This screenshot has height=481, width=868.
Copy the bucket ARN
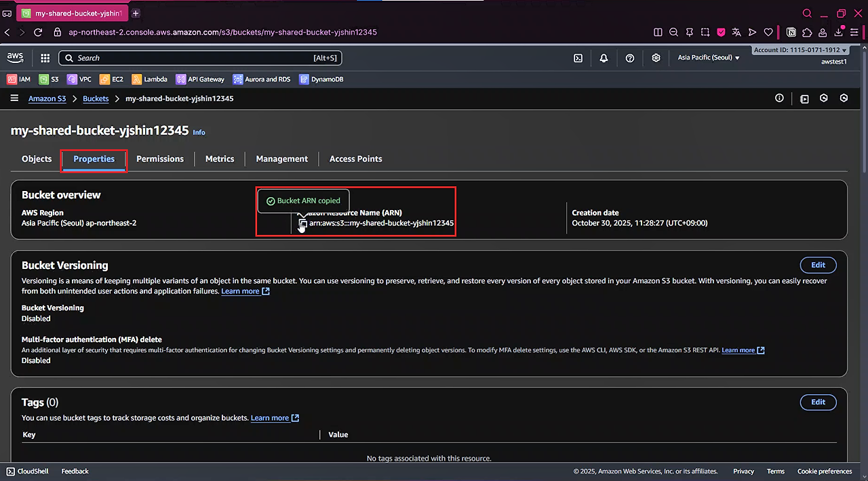pos(303,224)
